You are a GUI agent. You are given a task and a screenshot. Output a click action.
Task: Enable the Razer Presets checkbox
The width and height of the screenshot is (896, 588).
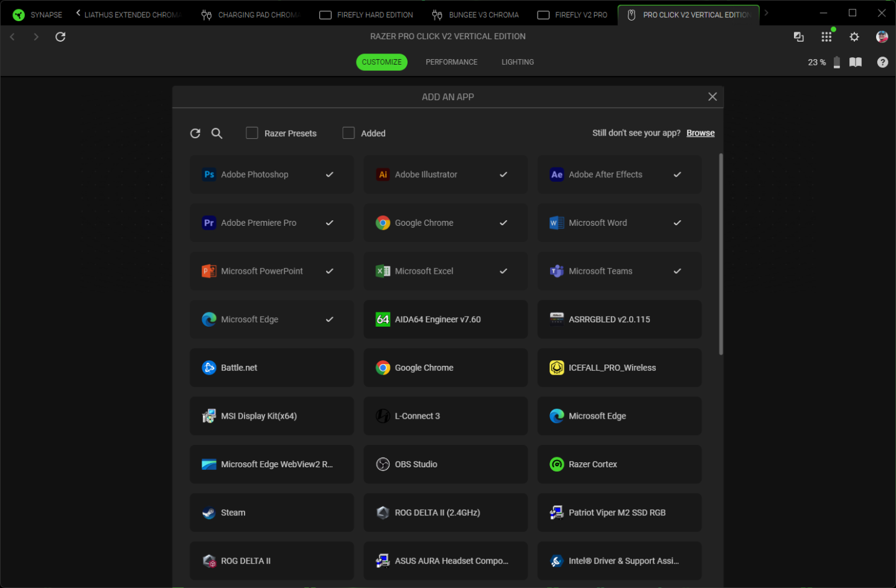coord(252,133)
